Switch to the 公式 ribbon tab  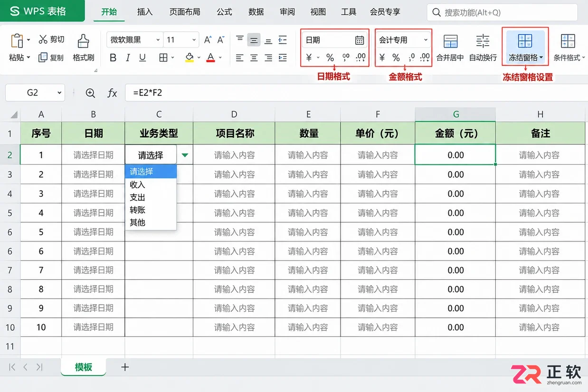coord(224,12)
